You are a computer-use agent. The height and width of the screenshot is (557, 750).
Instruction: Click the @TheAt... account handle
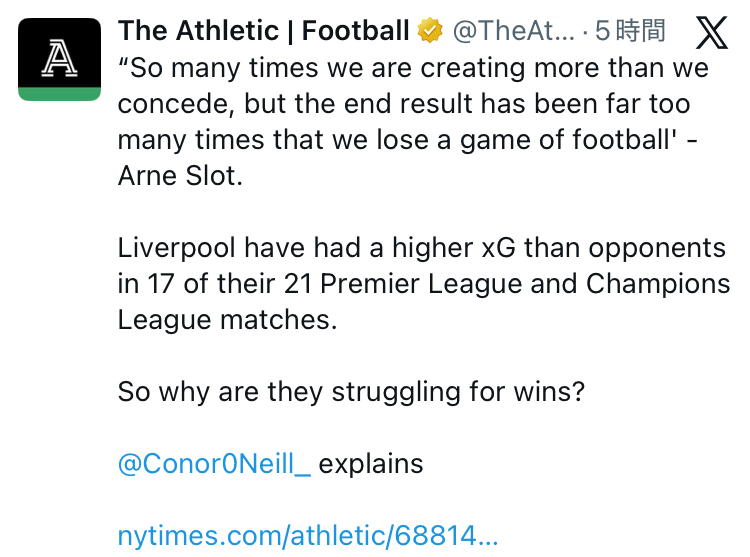512,32
